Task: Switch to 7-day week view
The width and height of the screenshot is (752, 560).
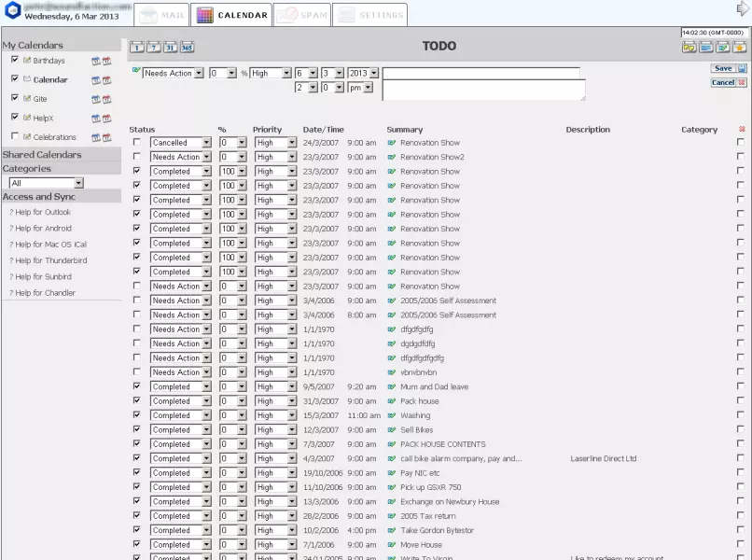Action: (153, 47)
